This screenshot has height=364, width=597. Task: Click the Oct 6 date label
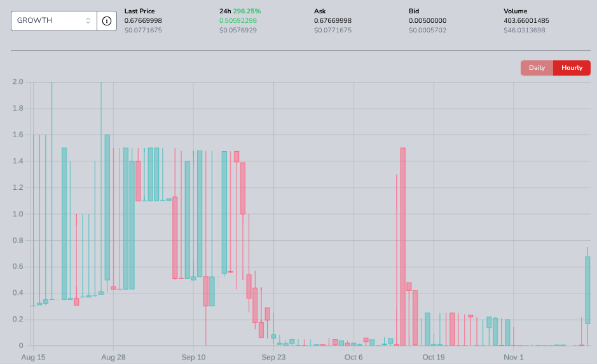tap(353, 357)
